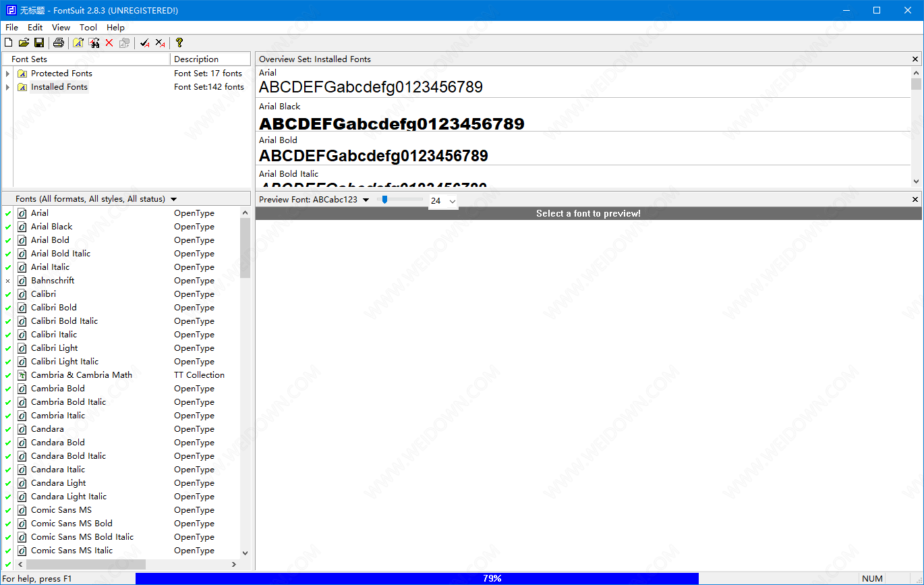Image resolution: width=924 pixels, height=585 pixels.
Task: Toggle the green checkmark for Calibri Bold Italic
Action: point(8,321)
